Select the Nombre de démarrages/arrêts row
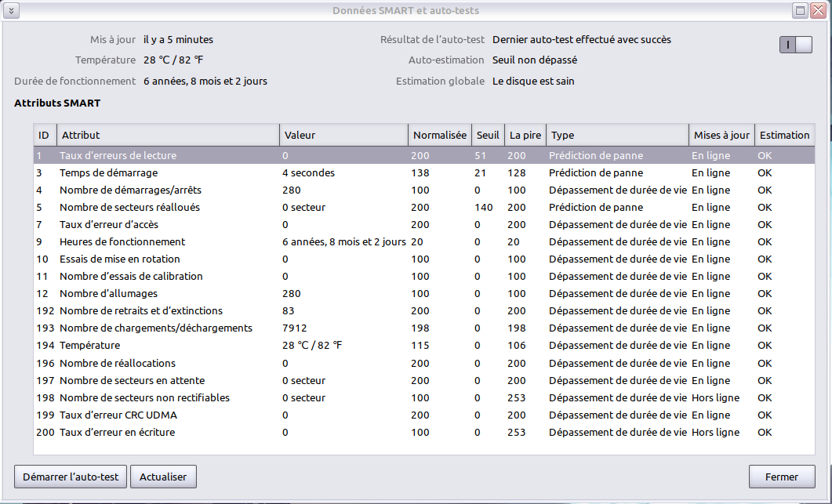 tap(424, 190)
